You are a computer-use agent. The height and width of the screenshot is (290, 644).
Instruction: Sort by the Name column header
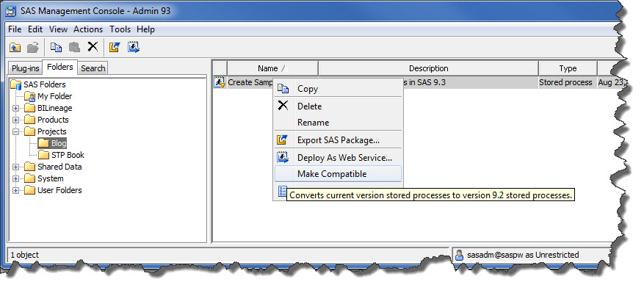point(272,68)
